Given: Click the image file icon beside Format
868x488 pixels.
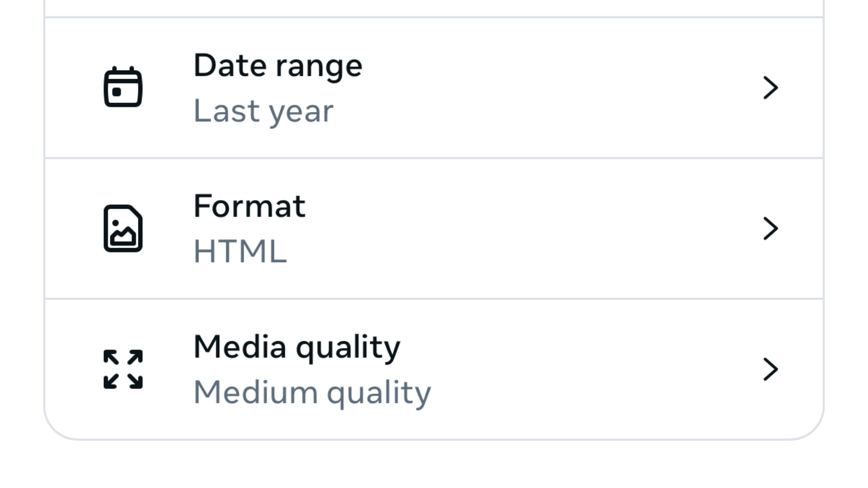Looking at the screenshot, I should point(123,228).
